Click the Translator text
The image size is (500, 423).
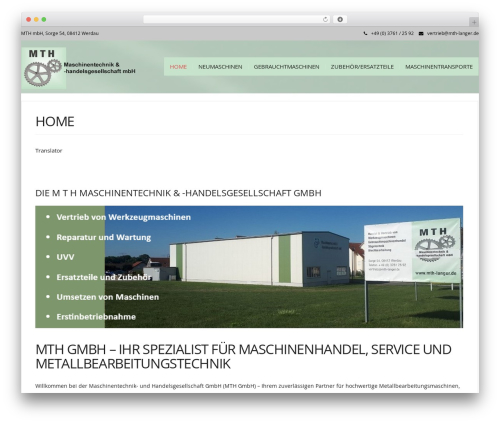coord(49,151)
